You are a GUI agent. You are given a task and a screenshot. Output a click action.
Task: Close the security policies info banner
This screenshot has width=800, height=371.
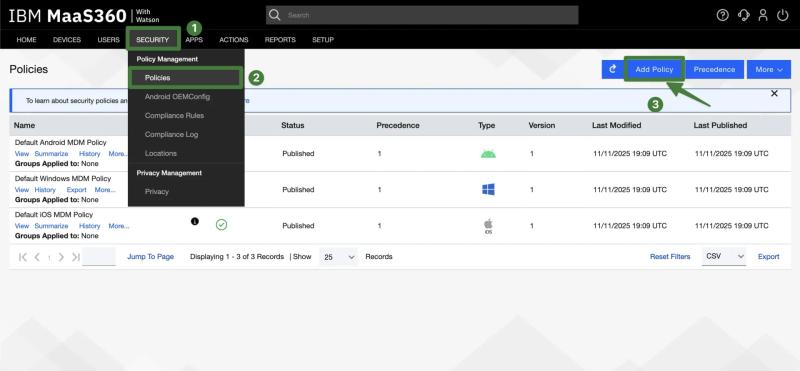(x=774, y=93)
